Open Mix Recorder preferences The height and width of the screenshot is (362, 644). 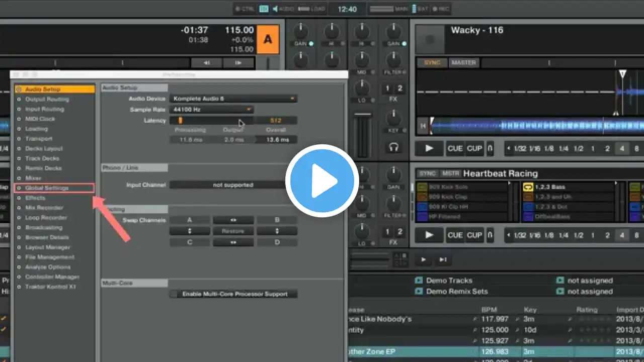(44, 208)
